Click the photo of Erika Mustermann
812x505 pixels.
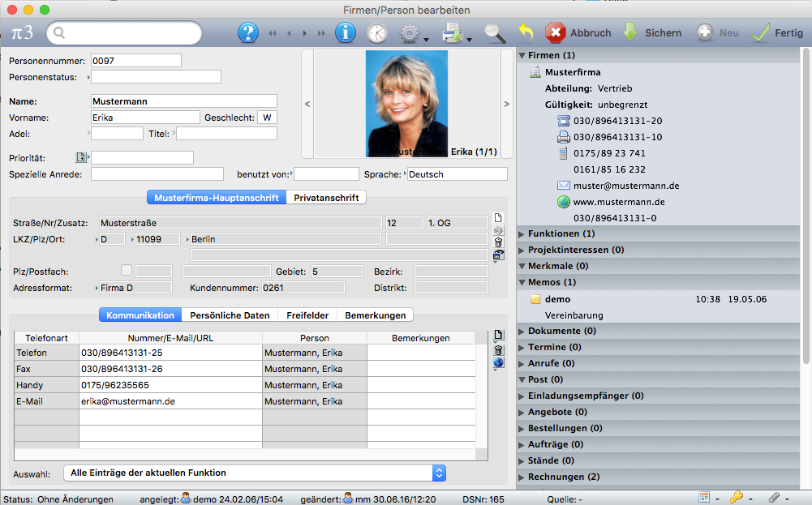pyautogui.click(x=406, y=104)
